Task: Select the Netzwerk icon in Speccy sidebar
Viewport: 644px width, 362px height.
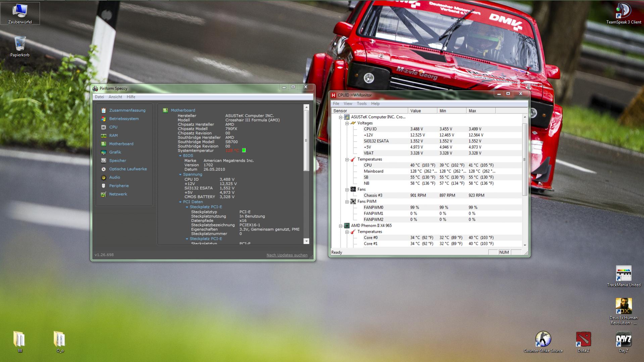Action: 103,194
